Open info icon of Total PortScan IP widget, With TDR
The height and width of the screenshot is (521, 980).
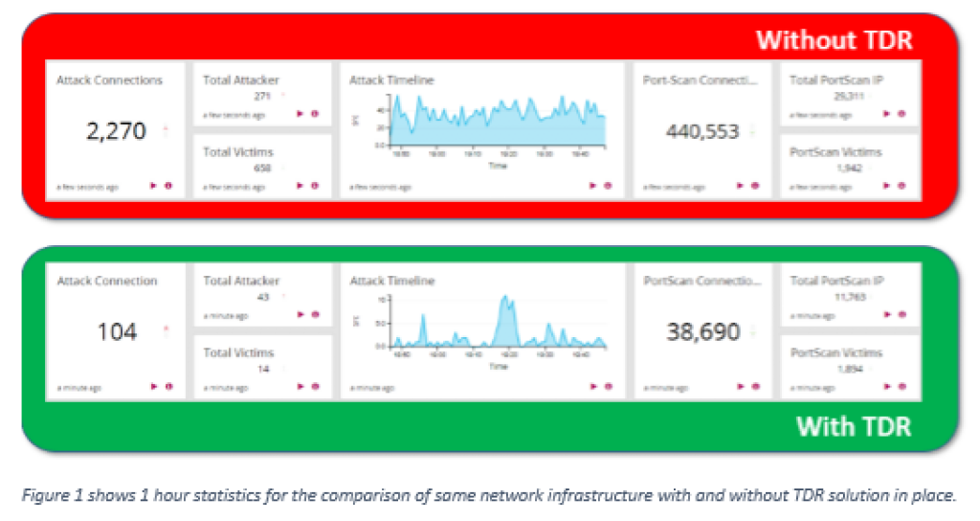(902, 314)
